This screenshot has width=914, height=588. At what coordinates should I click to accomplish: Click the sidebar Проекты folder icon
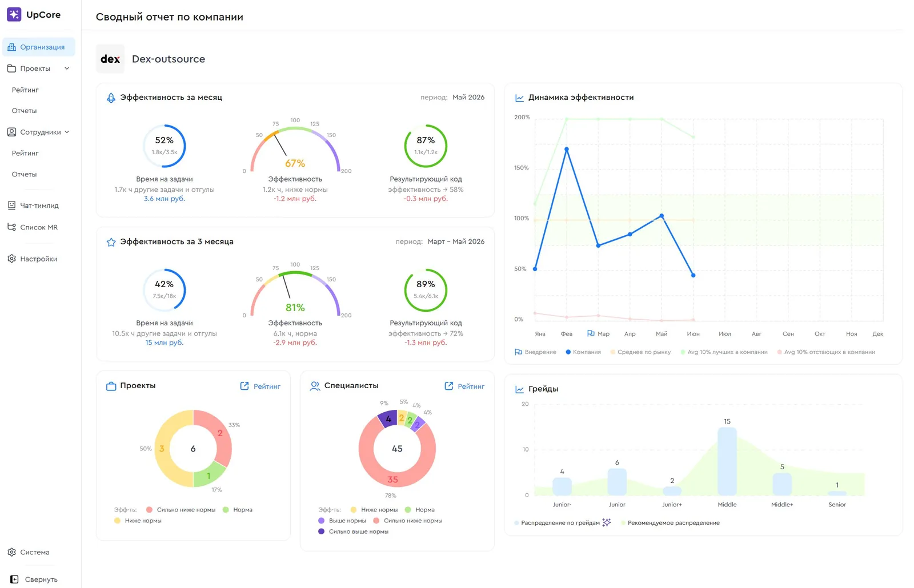click(x=11, y=69)
